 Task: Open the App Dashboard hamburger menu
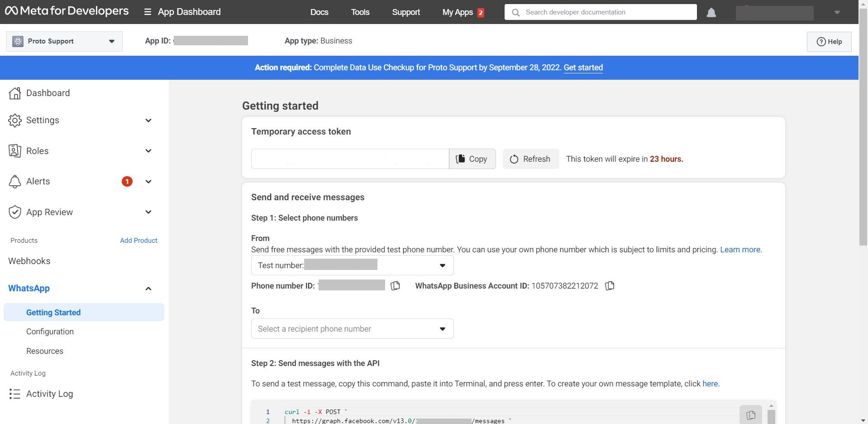click(148, 12)
